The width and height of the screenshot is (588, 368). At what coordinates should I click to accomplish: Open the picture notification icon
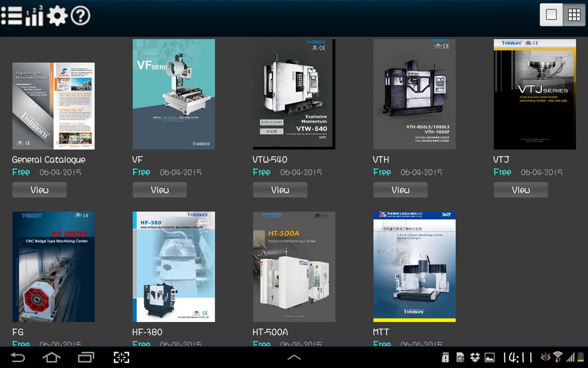pos(490,357)
